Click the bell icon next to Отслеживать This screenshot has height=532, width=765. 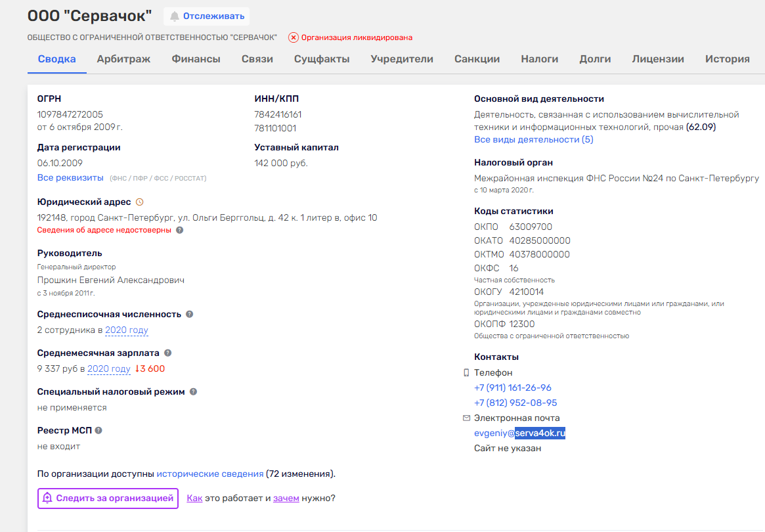[174, 16]
